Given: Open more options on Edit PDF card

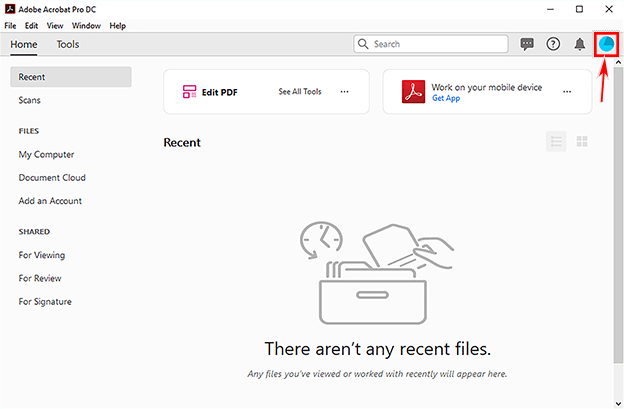Looking at the screenshot, I should (x=344, y=92).
